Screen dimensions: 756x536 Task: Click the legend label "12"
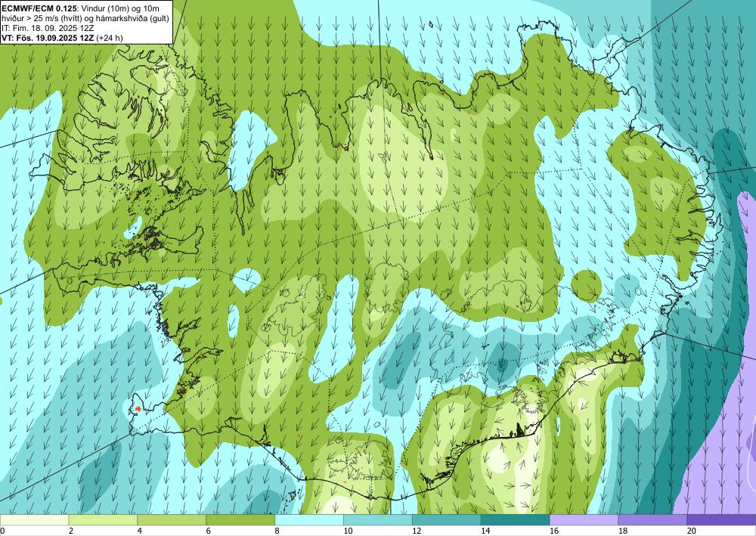417,531
